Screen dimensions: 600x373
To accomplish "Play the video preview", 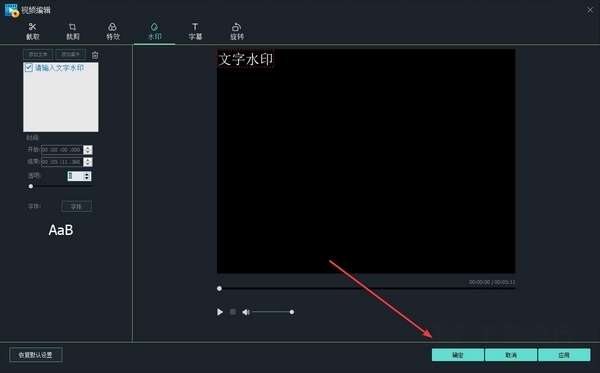I will click(x=220, y=312).
